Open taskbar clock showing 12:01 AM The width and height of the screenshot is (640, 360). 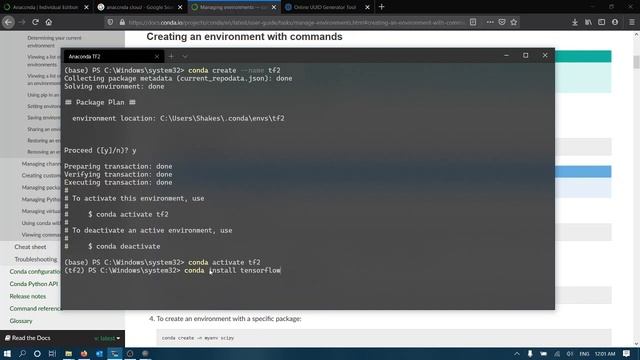(605, 354)
